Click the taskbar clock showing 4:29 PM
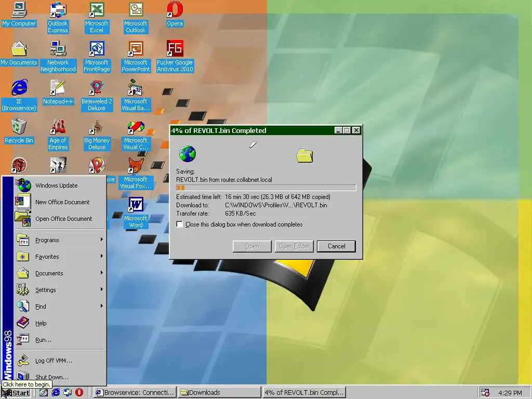Screen dimensions: 532x399 (x=510, y=393)
